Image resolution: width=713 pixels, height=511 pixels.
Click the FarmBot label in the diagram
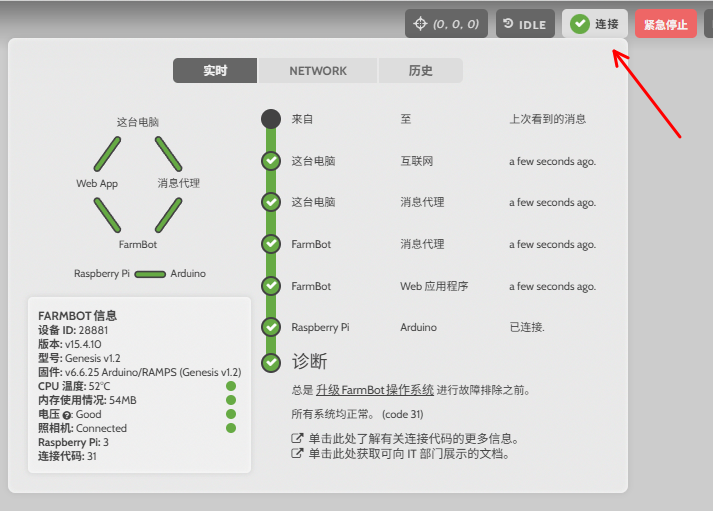tap(138, 245)
